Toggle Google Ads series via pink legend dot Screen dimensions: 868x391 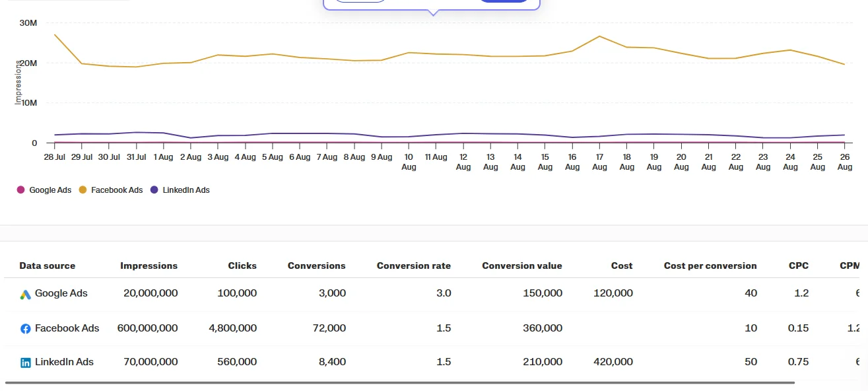pos(20,190)
